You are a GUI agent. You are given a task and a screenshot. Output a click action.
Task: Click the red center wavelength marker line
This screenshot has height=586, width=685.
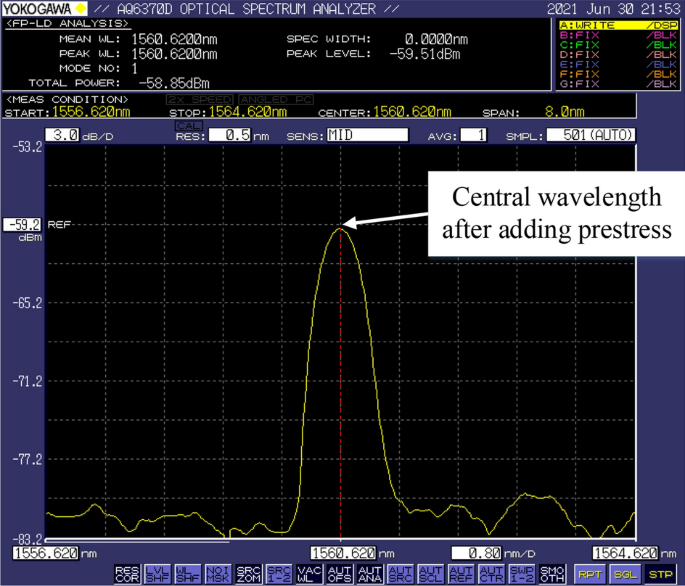(x=341, y=400)
